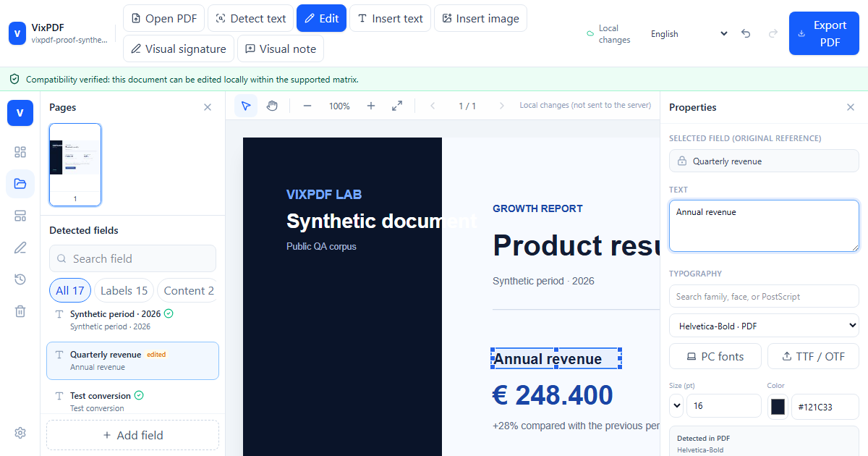Click the Export PDF button
The width and height of the screenshot is (868, 456).
click(x=824, y=33)
